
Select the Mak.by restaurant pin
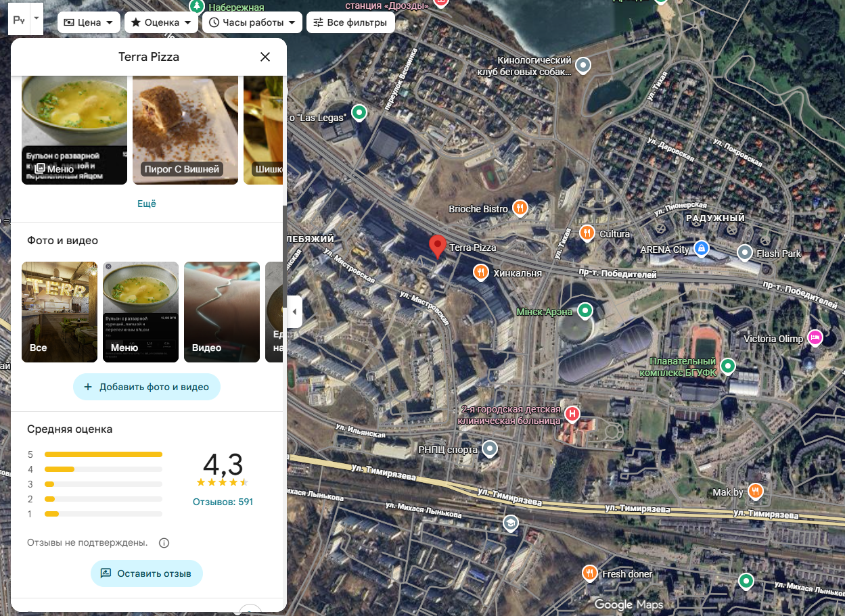(756, 492)
